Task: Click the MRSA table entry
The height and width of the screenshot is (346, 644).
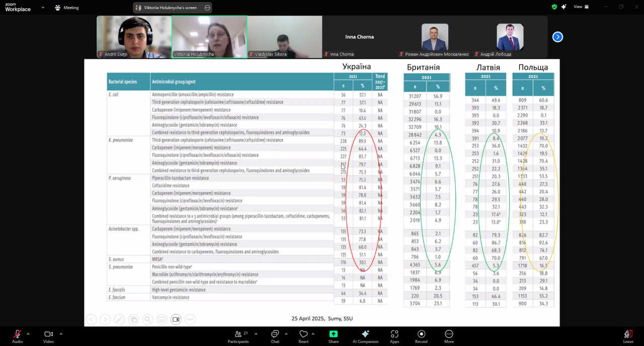Action: 158,259
